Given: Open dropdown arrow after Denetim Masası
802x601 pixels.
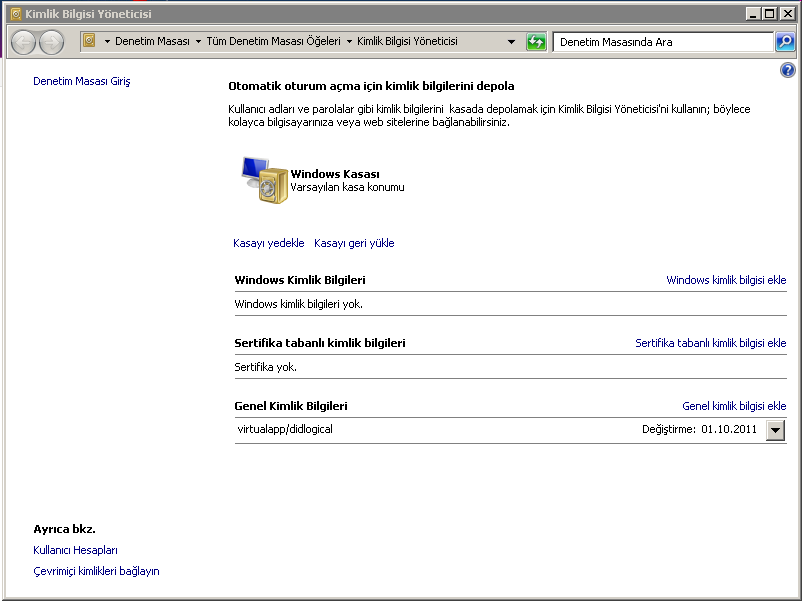Looking at the screenshot, I should [x=198, y=41].
